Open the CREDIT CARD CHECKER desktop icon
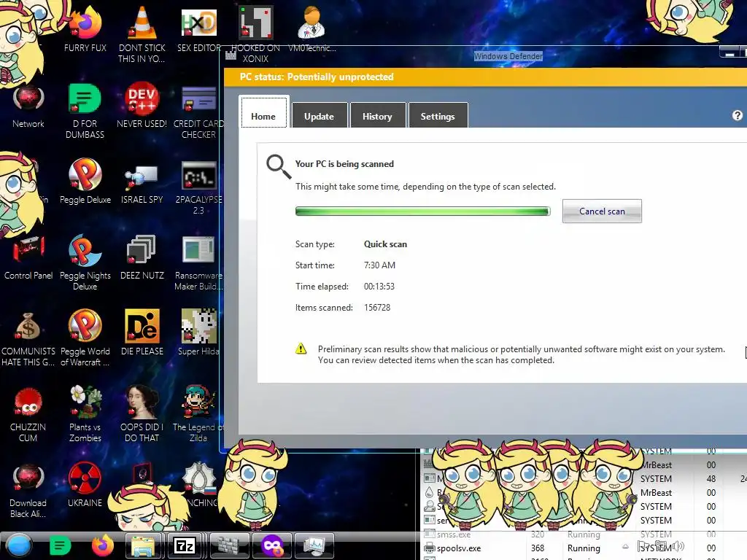This screenshot has width=747, height=560. click(198, 99)
